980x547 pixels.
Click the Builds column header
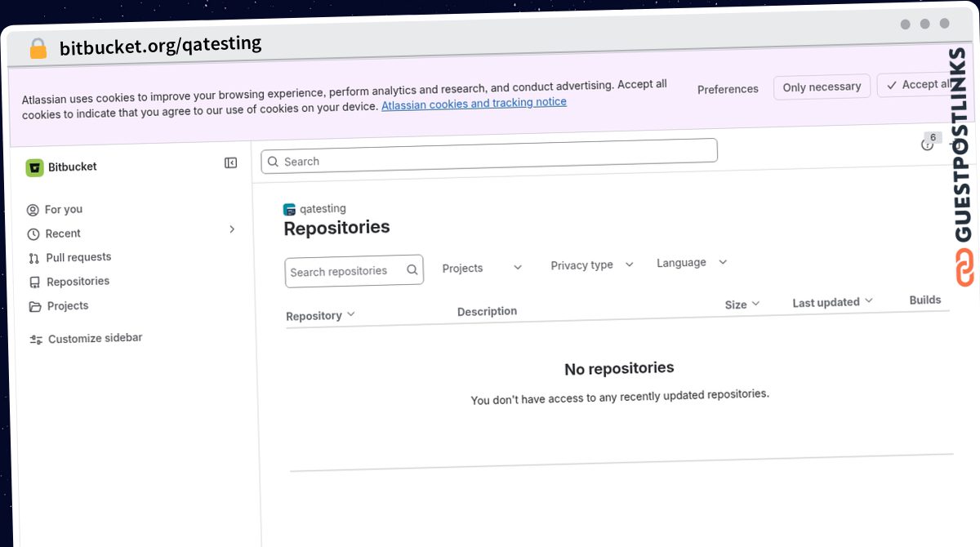click(925, 300)
